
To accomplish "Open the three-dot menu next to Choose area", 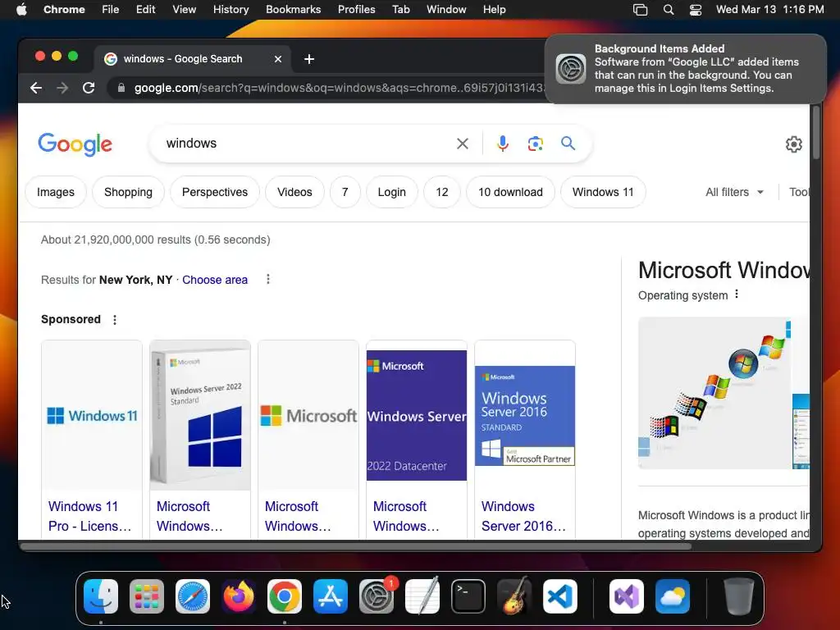I will (x=268, y=279).
